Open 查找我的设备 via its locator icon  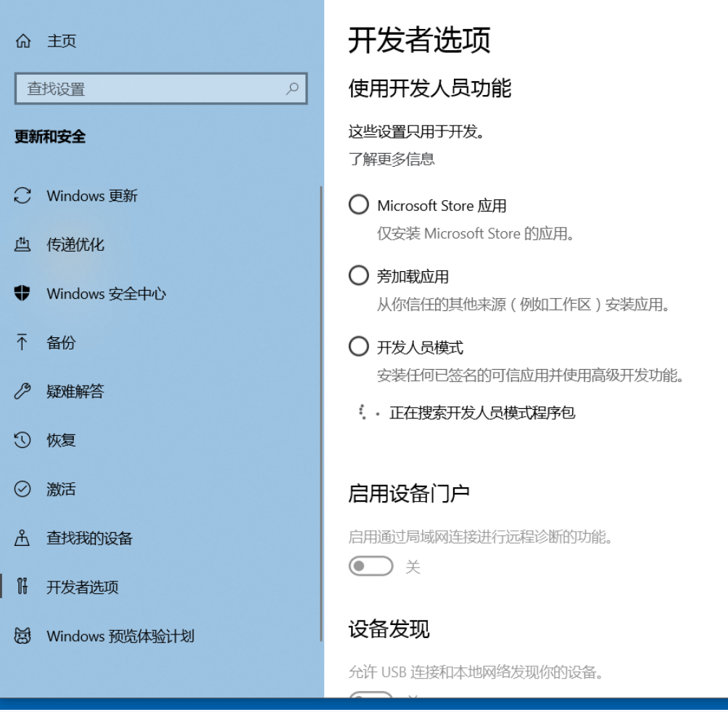pyautogui.click(x=23, y=538)
